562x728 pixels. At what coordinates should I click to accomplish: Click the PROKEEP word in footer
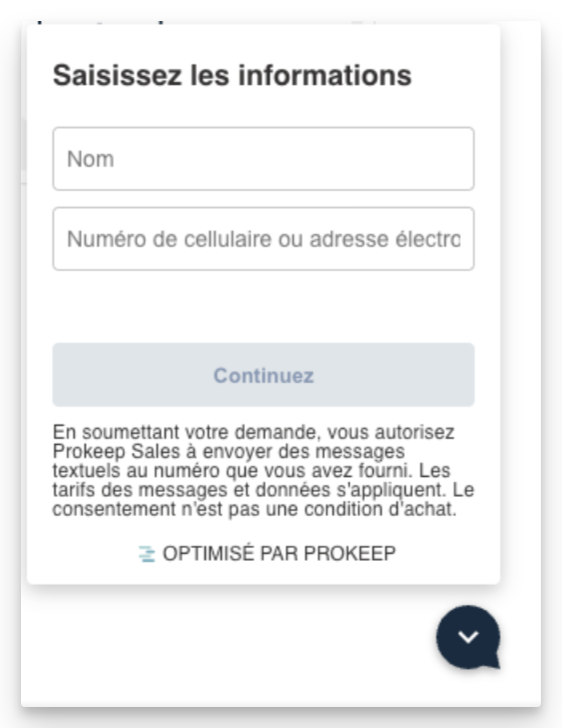tap(350, 553)
